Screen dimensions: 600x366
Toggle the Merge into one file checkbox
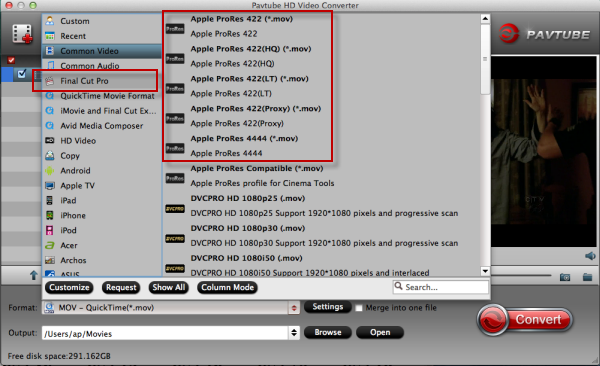coord(359,308)
